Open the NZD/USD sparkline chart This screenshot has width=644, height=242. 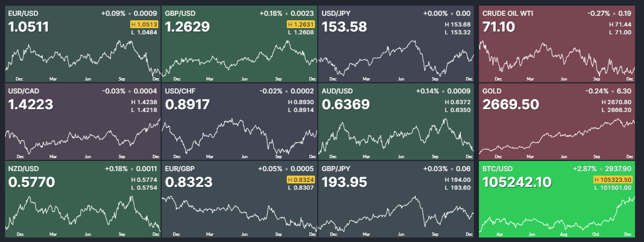[82, 211]
